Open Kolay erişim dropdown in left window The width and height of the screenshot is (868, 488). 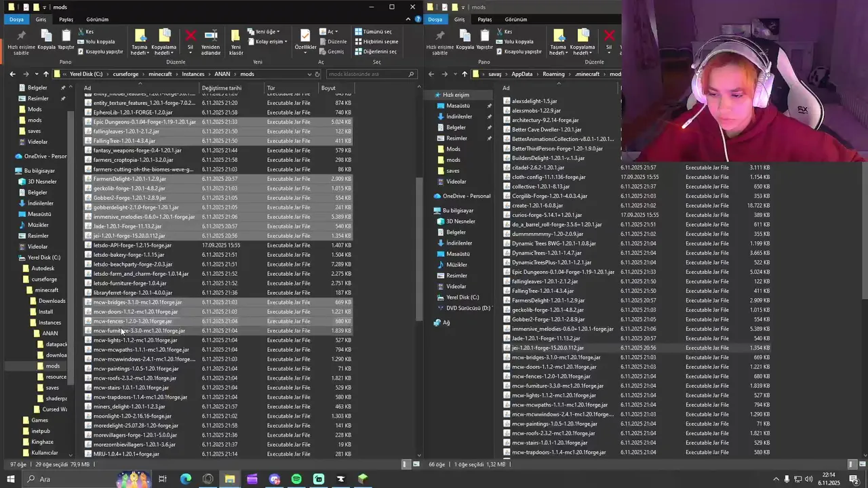[267, 41]
